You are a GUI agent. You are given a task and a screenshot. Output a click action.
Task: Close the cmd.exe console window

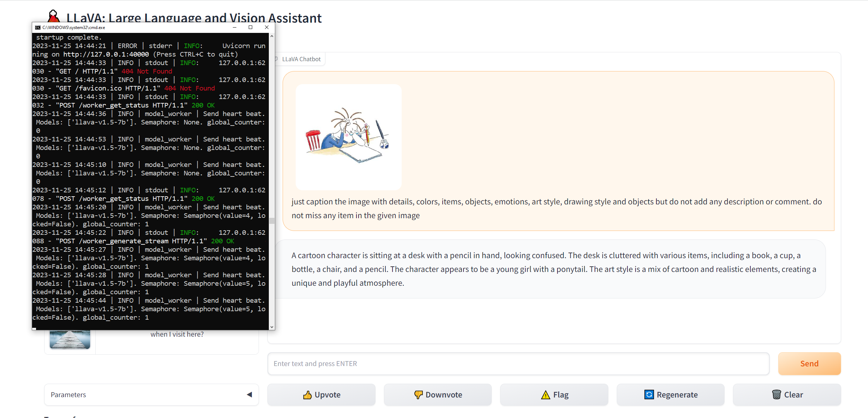pyautogui.click(x=267, y=27)
